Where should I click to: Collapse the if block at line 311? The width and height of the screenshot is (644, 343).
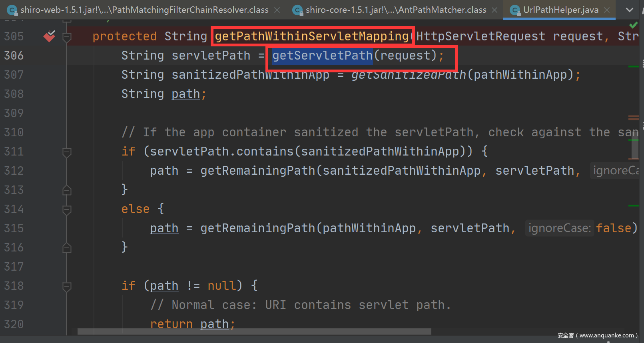[x=67, y=152]
